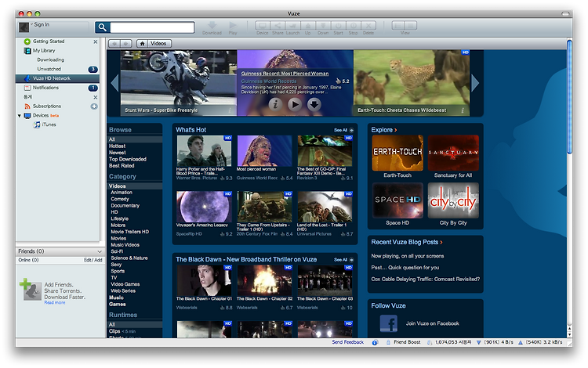Viewport: 588px width, 368px height.
Task: Open the Explore section link
Action: pos(384,130)
